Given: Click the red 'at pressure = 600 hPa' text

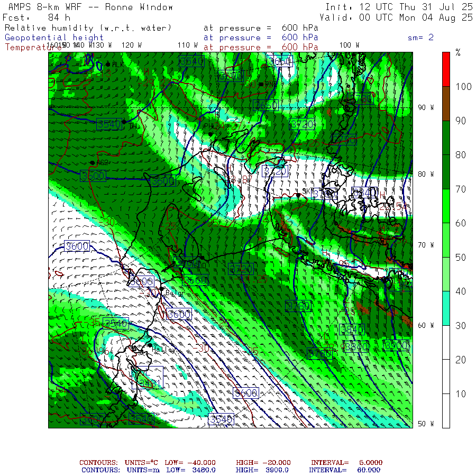Looking at the screenshot, I should [x=261, y=48].
